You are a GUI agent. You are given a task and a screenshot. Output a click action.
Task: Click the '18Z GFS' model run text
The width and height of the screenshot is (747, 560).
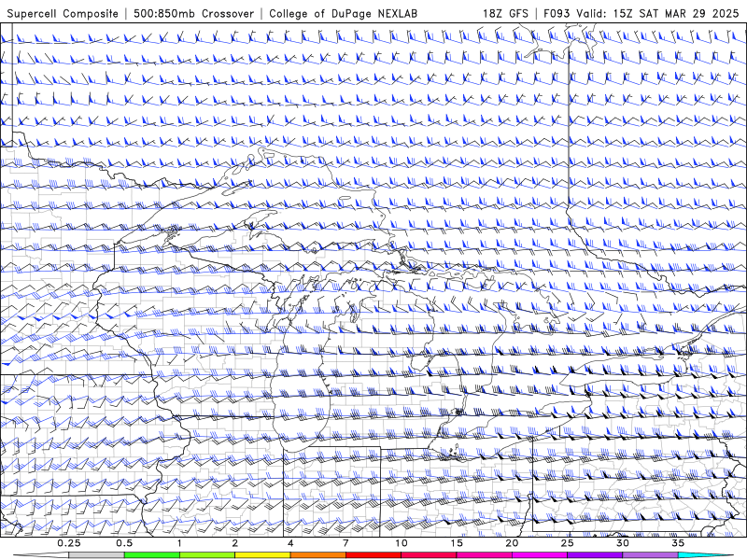pos(505,13)
